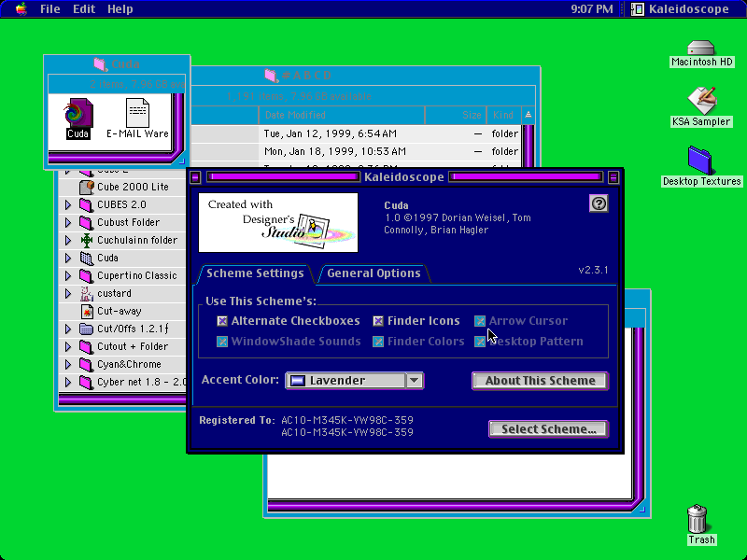Select the custard icon in list
The image size is (747, 560).
[86, 293]
